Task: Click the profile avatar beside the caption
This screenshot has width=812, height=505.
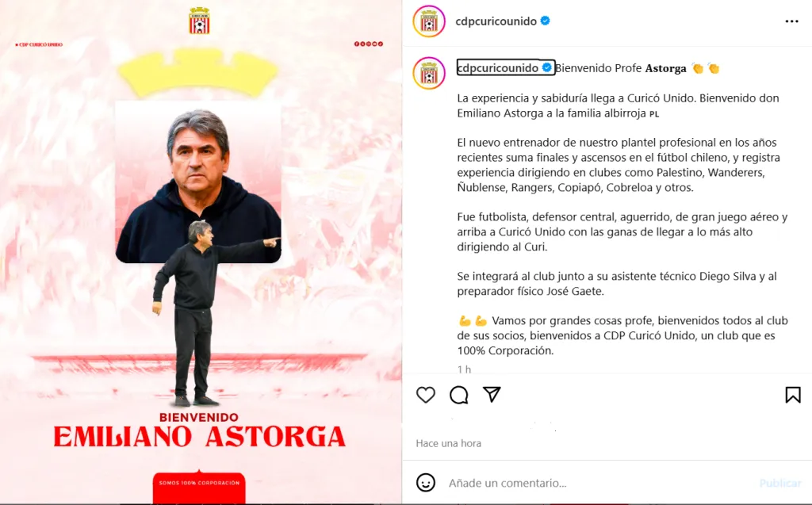Action: point(429,73)
